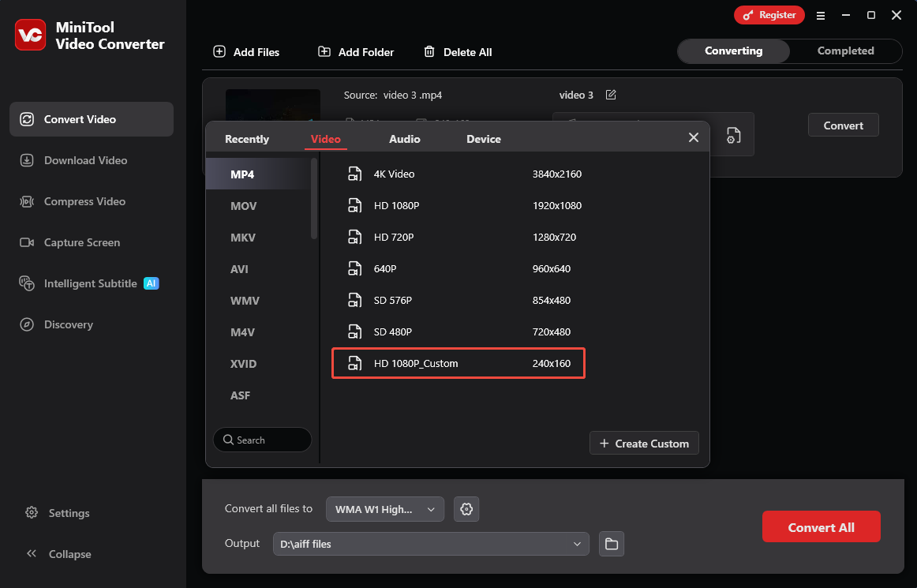Browse output location with the folder icon
The height and width of the screenshot is (588, 917).
[612, 543]
